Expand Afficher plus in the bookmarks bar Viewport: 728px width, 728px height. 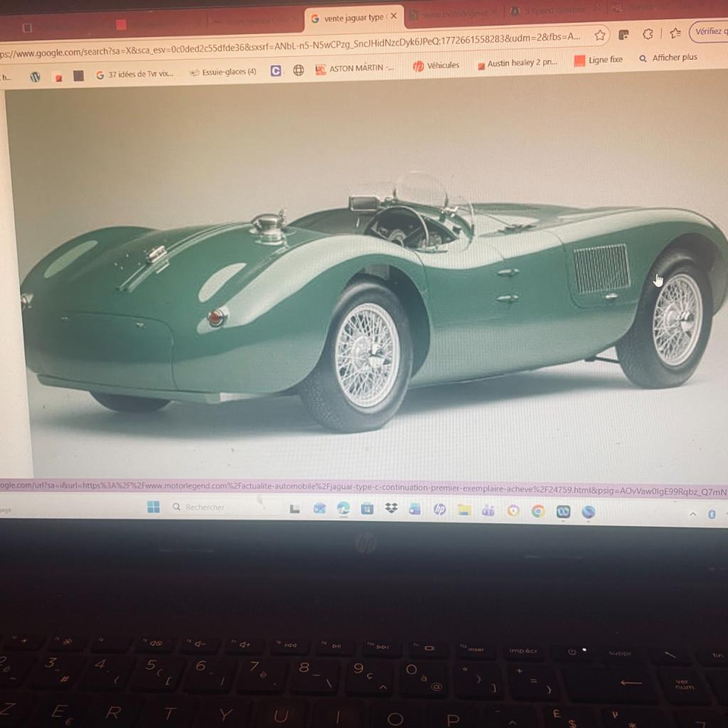(671, 58)
